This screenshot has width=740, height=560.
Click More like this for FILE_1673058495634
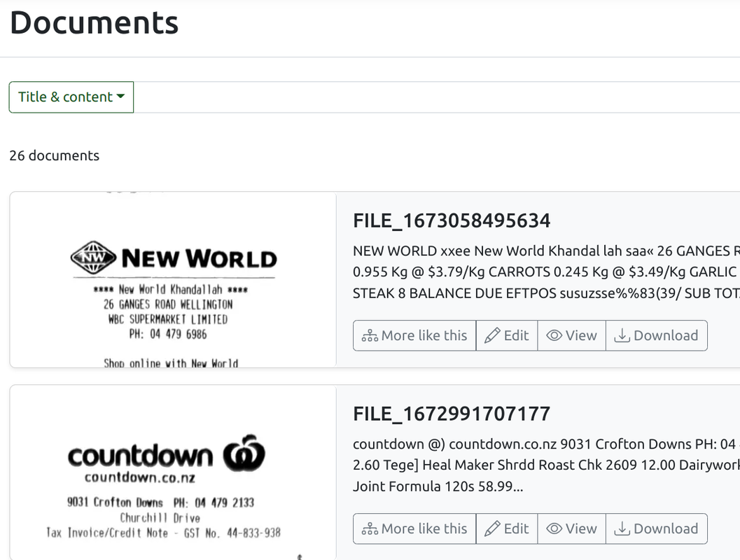click(414, 335)
